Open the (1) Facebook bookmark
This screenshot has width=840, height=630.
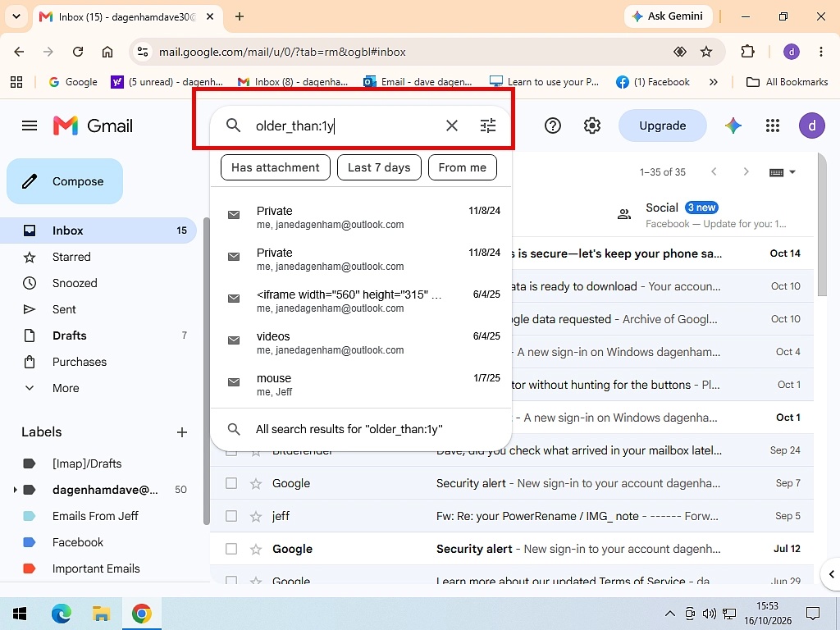coord(653,82)
